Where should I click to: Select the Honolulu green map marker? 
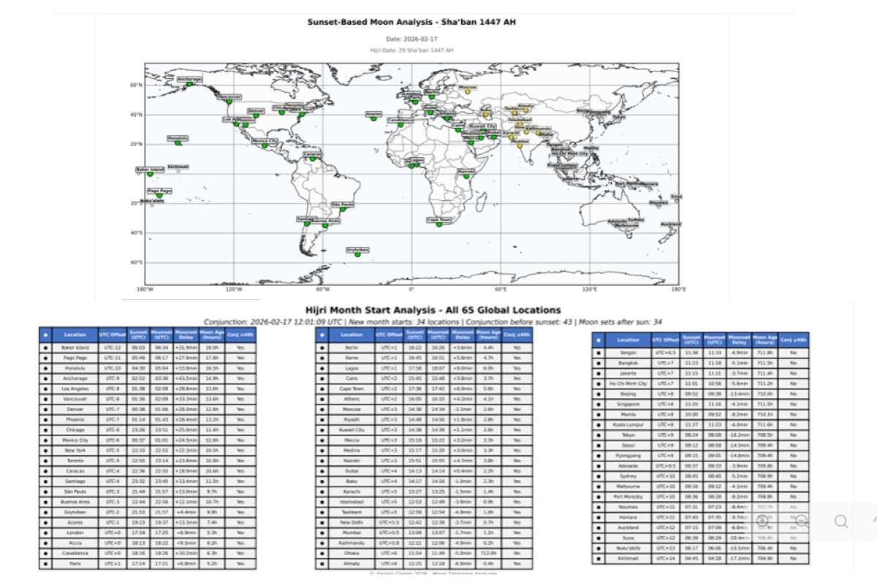(x=178, y=142)
